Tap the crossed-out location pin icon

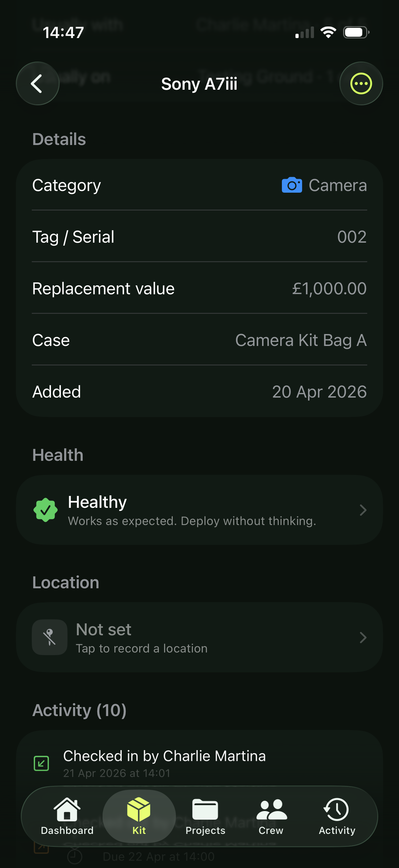click(x=50, y=637)
